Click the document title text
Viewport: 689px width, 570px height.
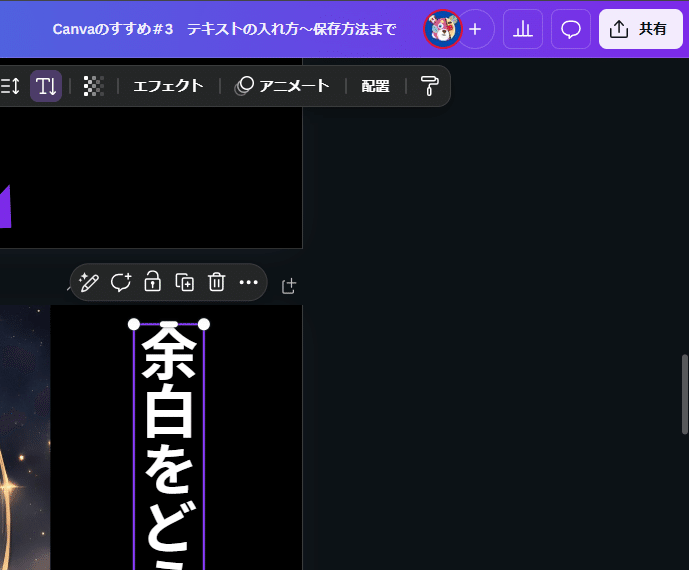point(224,29)
